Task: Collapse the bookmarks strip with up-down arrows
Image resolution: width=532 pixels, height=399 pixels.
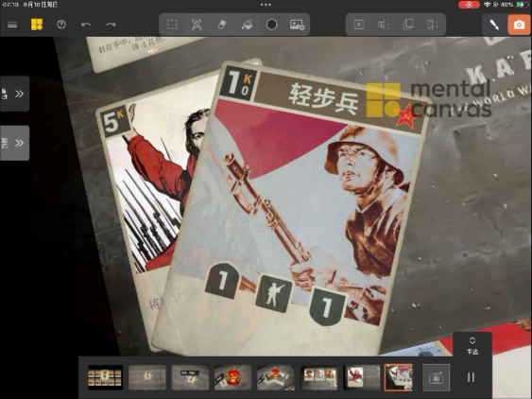Action: tap(472, 345)
